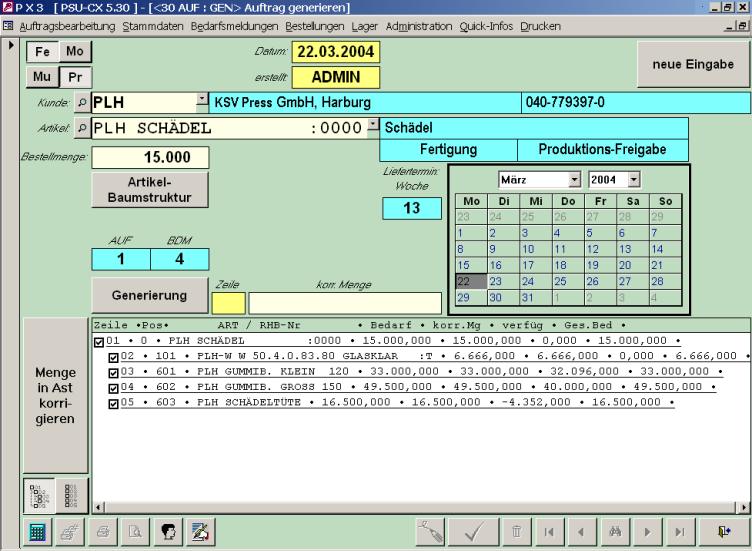Click the Bestellmenge field showing 15.000
The width and height of the screenshot is (752, 551).
tap(149, 158)
